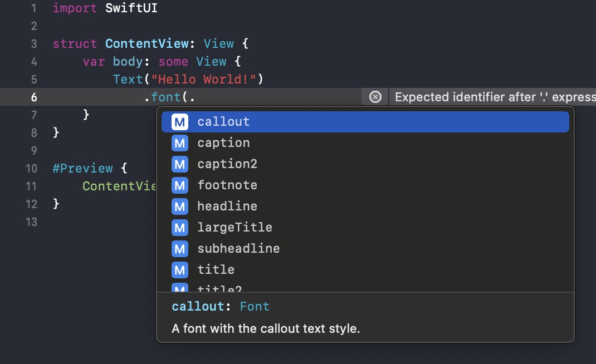Choose caption from the autocomplete list

click(365, 143)
